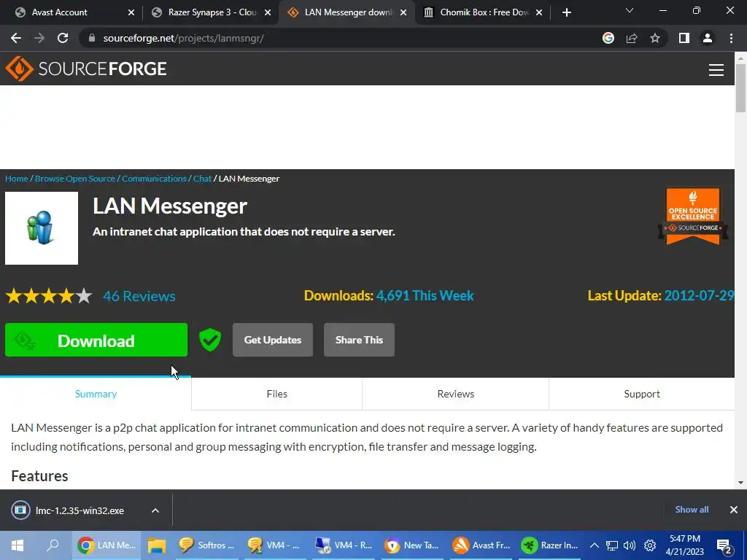Open the tab search chevron
Screen dimensions: 747x560
click(x=630, y=10)
